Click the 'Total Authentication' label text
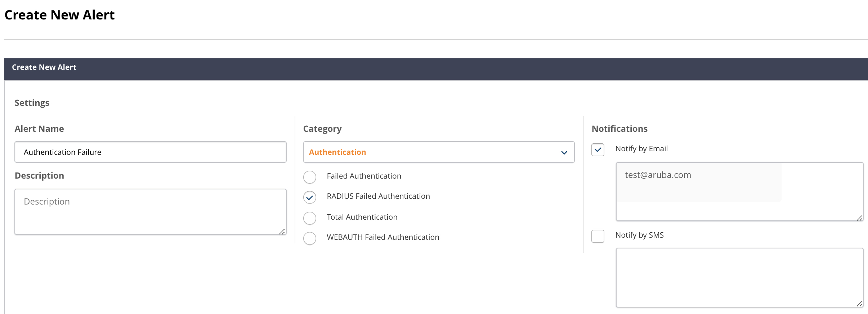 (362, 217)
